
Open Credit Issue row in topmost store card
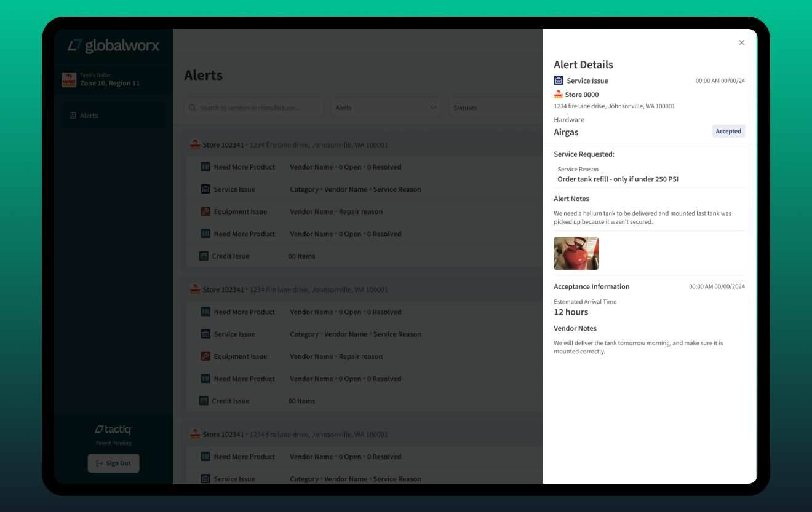tap(365, 256)
